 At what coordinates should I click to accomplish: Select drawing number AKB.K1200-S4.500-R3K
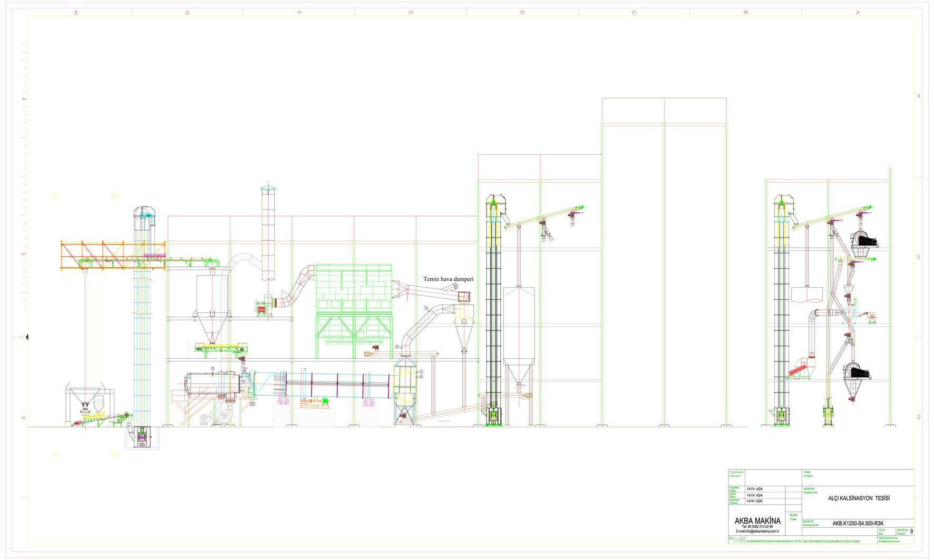tap(857, 523)
